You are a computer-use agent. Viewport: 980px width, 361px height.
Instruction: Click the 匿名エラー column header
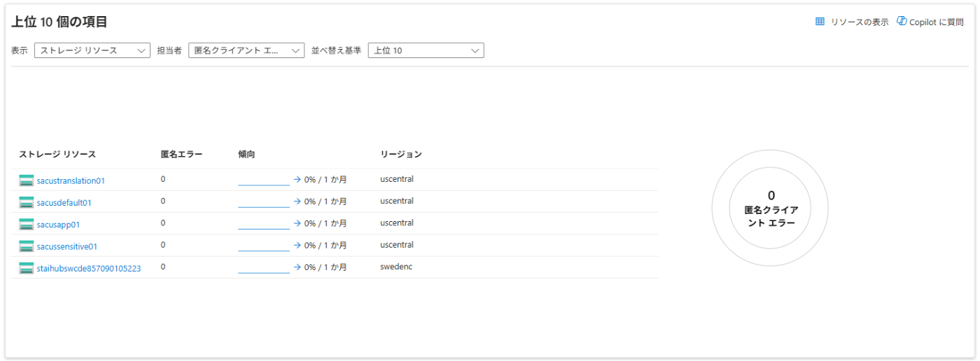(181, 154)
